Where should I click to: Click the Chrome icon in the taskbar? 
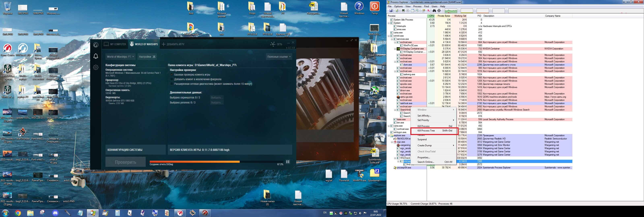tap(18, 213)
